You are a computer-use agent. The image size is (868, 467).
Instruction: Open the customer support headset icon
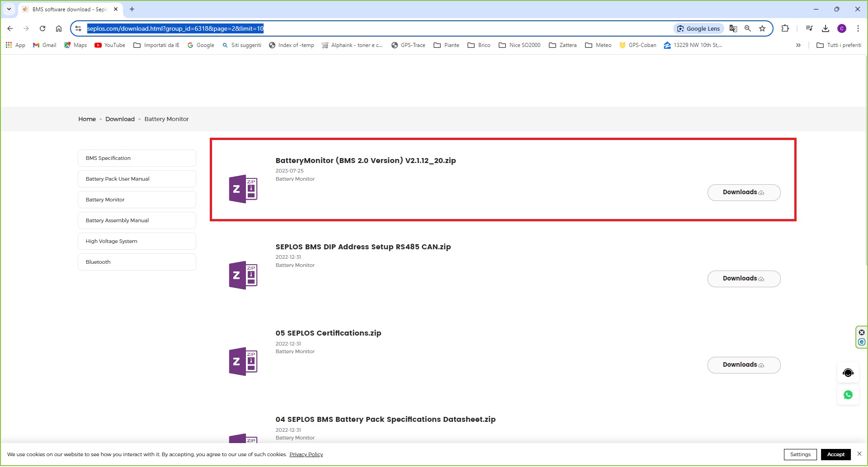click(x=848, y=373)
